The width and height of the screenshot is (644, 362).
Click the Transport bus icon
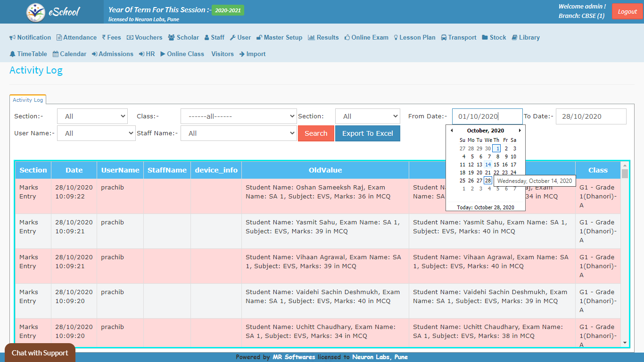tap(444, 38)
